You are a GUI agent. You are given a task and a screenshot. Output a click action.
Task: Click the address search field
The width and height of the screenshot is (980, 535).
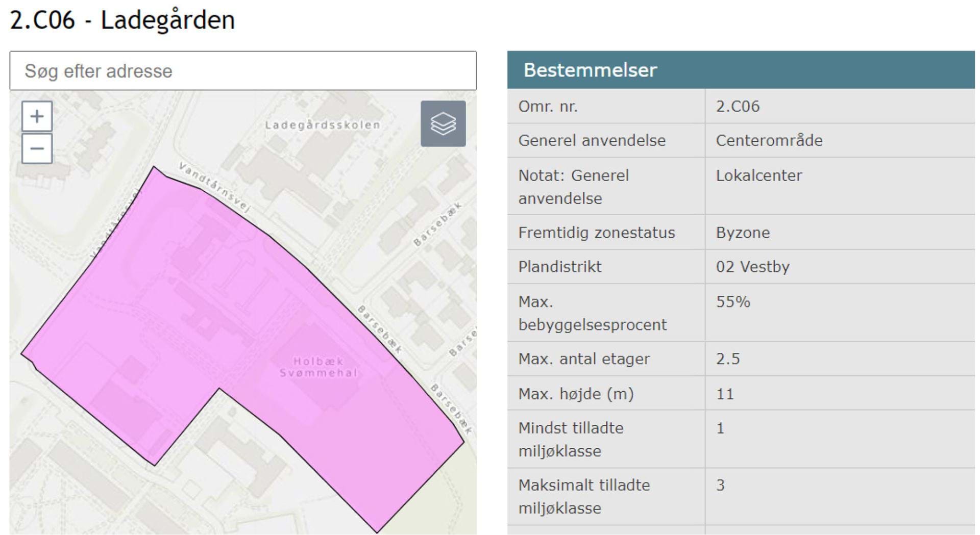click(x=243, y=71)
